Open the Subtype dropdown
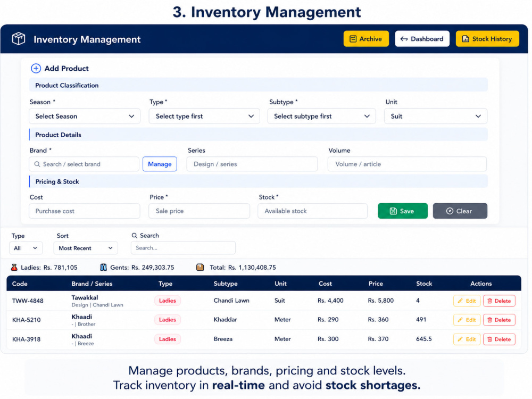Screen dimensions: 532x399 [x=322, y=117]
